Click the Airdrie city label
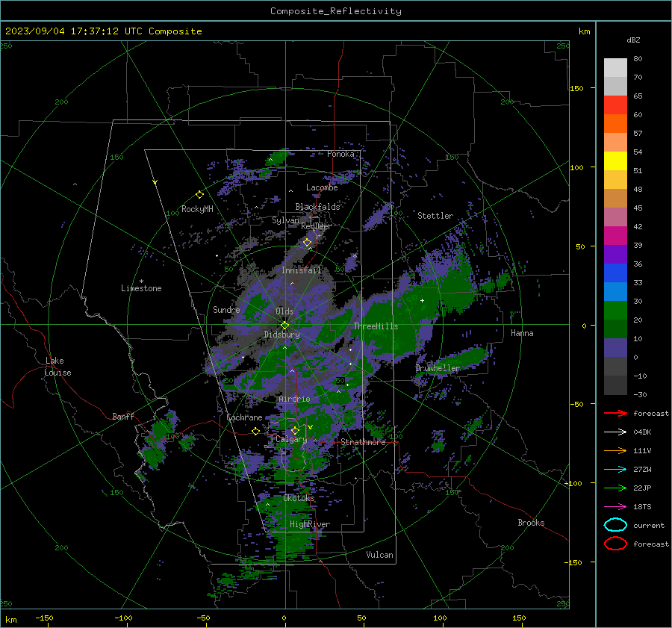This screenshot has width=672, height=628. 294,399
